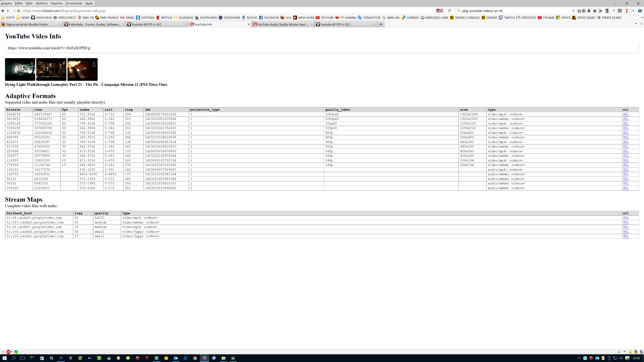Open the hamburger menu icon
The height and width of the screenshot is (362, 644).
click(x=620, y=11)
